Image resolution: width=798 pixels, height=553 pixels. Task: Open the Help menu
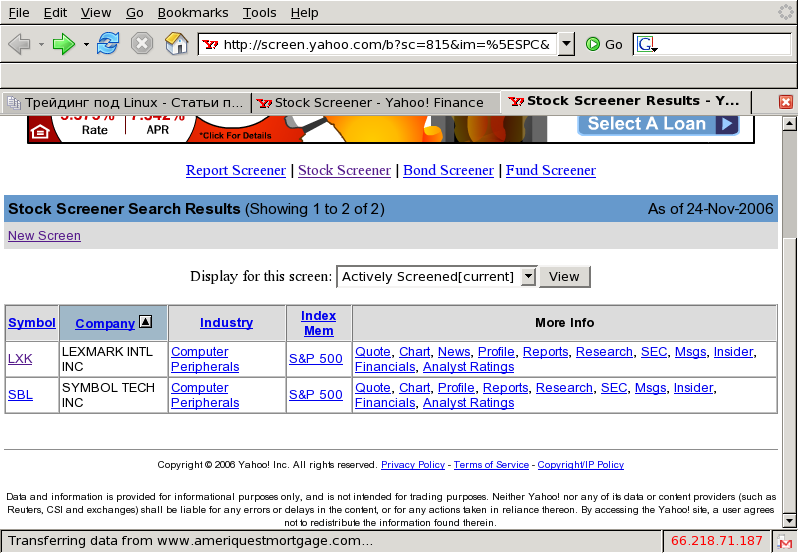(x=304, y=12)
